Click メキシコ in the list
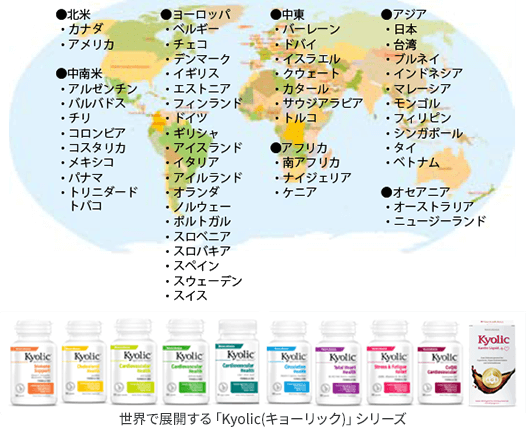 tap(91, 162)
